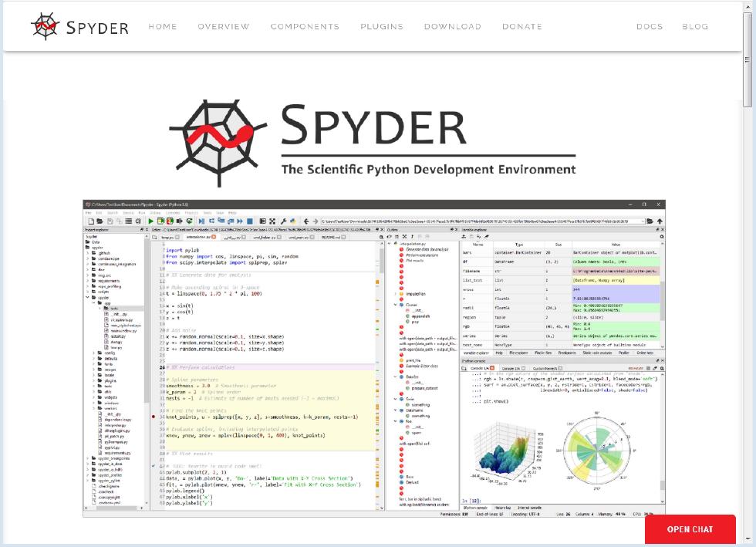756x547 pixels.
Task: Import data using the Variable explorer import icon
Action: 464,236
